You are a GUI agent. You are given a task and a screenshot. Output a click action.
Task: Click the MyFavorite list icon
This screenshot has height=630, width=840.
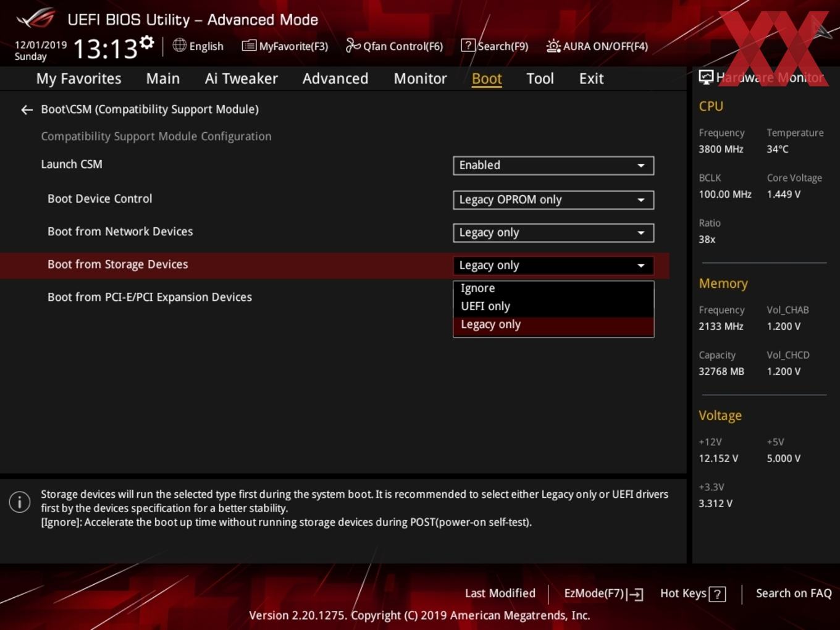click(x=249, y=46)
